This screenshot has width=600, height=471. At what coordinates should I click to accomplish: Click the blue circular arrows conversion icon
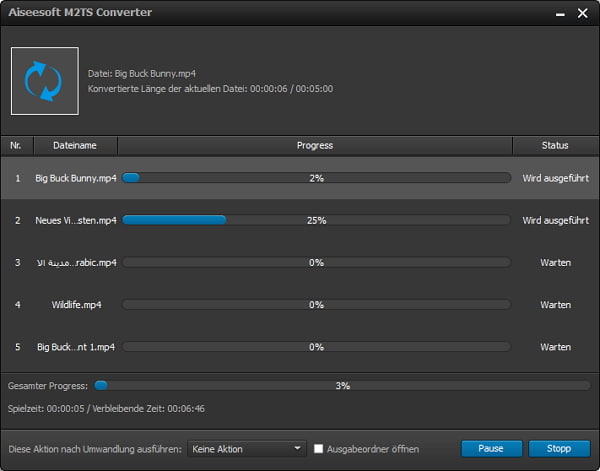pos(44,81)
